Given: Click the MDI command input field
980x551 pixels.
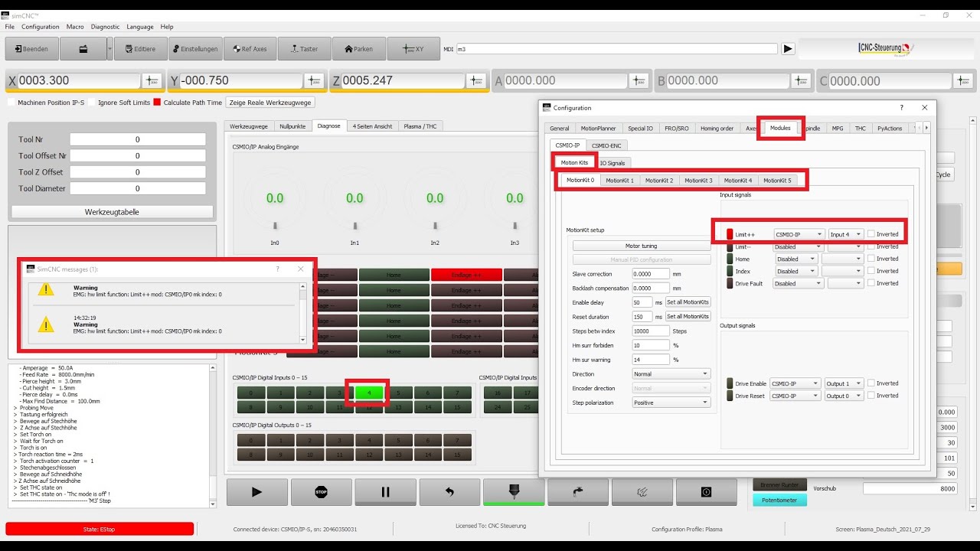Looking at the screenshot, I should (x=617, y=49).
